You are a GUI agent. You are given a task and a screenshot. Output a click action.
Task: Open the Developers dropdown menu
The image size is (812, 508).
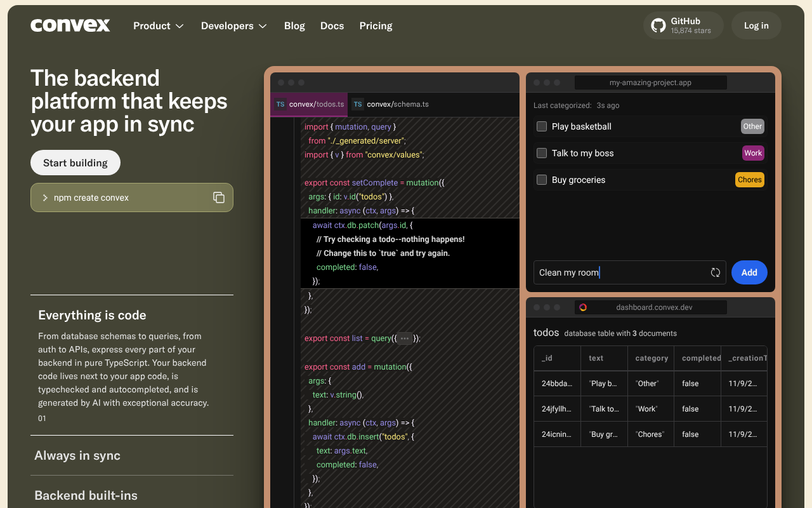pos(233,25)
